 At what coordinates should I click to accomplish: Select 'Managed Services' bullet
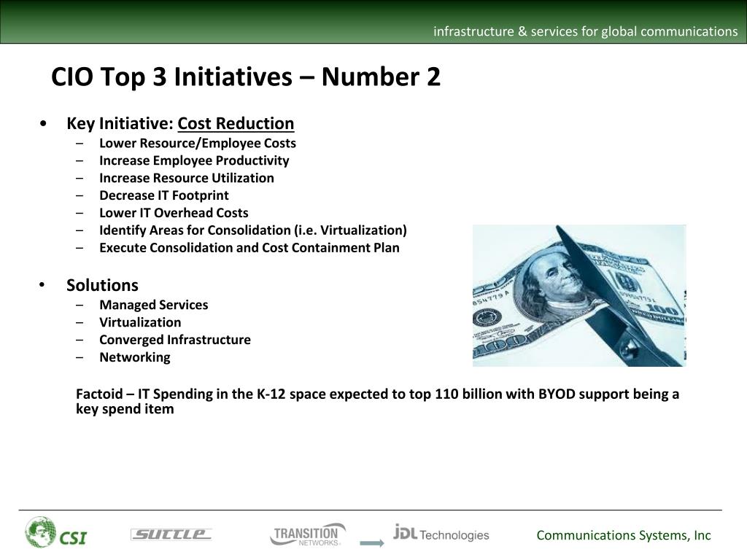pyautogui.click(x=153, y=305)
